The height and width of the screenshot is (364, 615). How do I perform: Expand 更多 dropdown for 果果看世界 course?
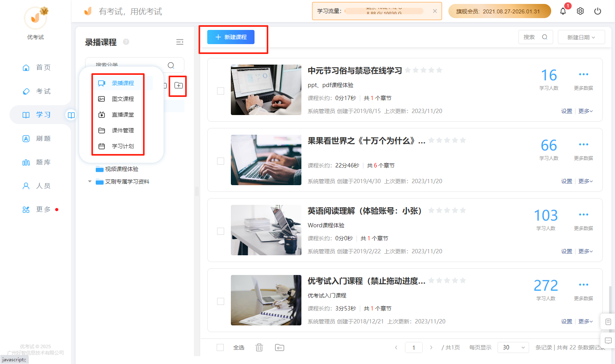[x=585, y=181]
